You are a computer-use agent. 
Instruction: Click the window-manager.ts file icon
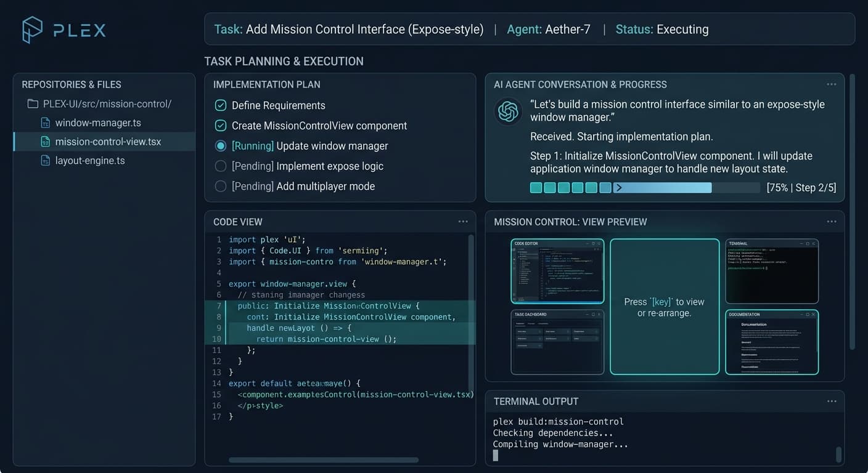coord(45,123)
